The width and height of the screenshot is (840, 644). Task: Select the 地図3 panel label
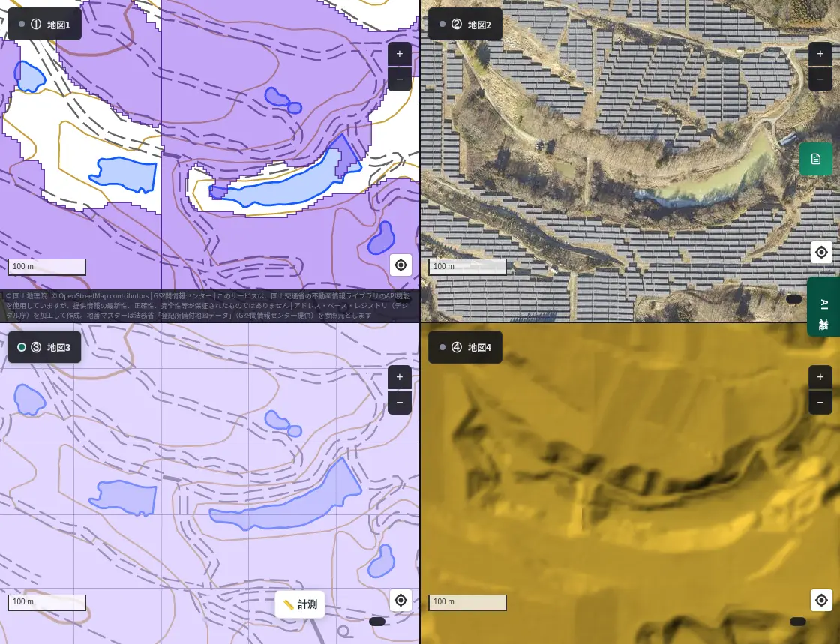pyautogui.click(x=45, y=347)
